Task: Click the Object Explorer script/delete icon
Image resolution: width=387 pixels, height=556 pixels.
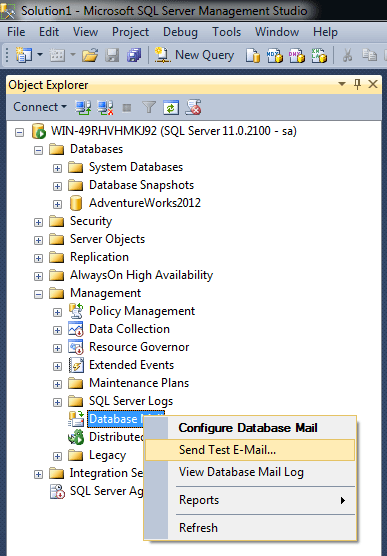Action: pos(193,107)
